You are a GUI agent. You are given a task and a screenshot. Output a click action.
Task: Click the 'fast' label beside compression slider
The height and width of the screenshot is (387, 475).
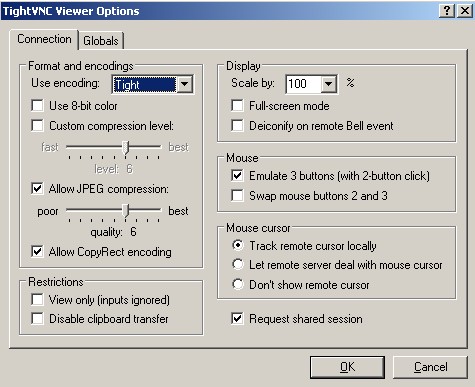click(x=50, y=147)
